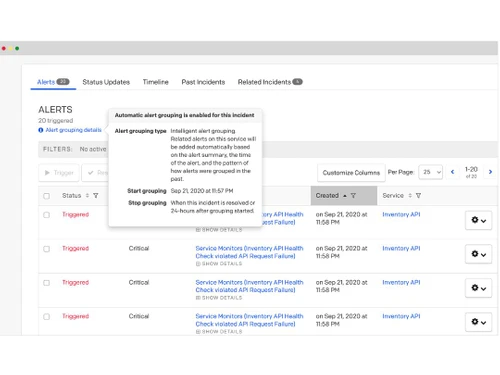
Task: Open second alert's Service Monitors summary link
Action: point(249,252)
